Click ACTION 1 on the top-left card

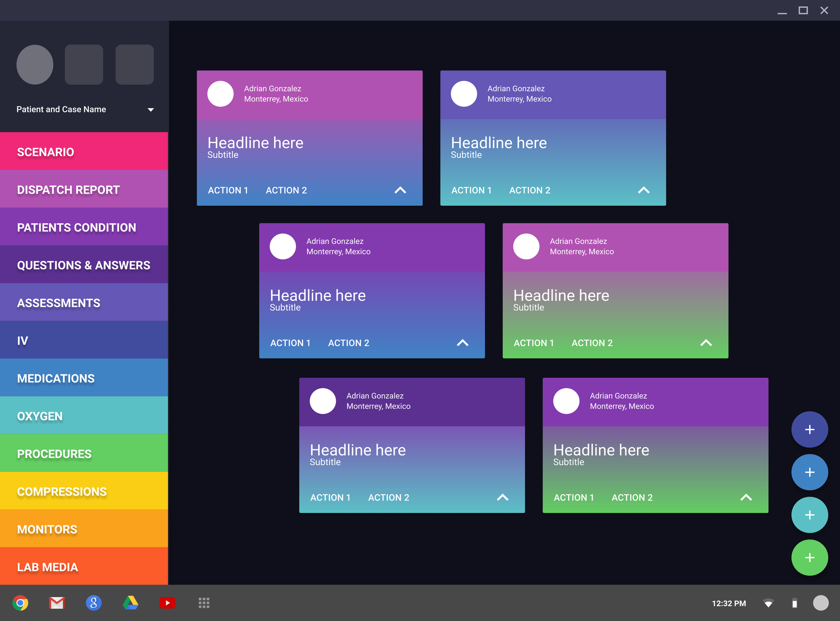(228, 190)
